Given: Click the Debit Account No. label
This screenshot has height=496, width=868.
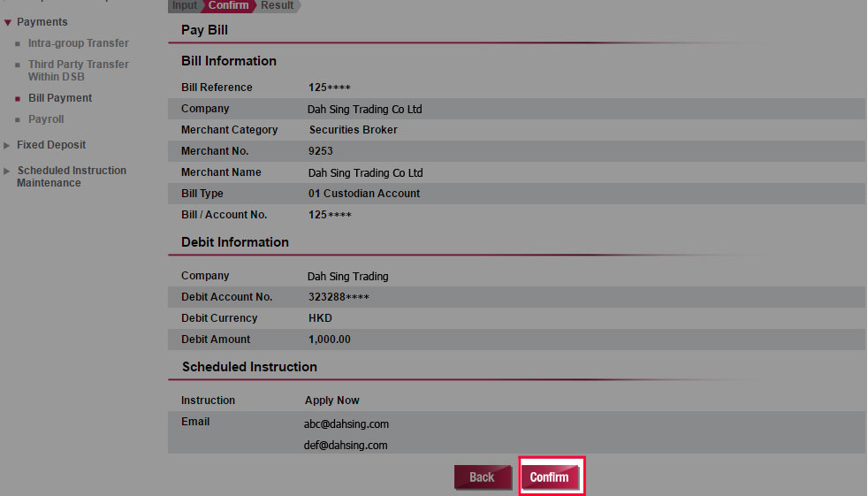Looking at the screenshot, I should click(226, 297).
